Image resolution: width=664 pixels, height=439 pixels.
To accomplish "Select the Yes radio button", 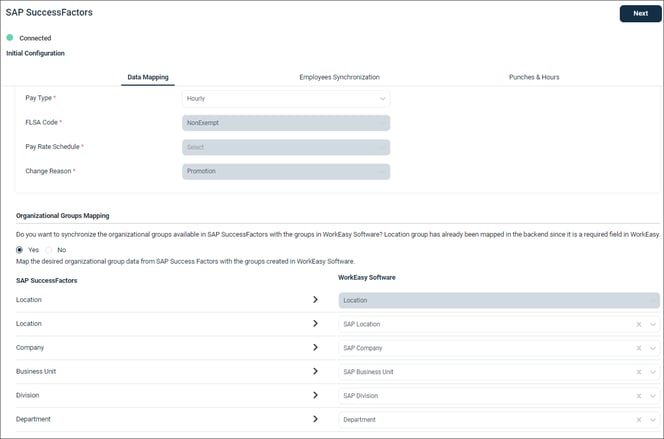I will [19, 250].
